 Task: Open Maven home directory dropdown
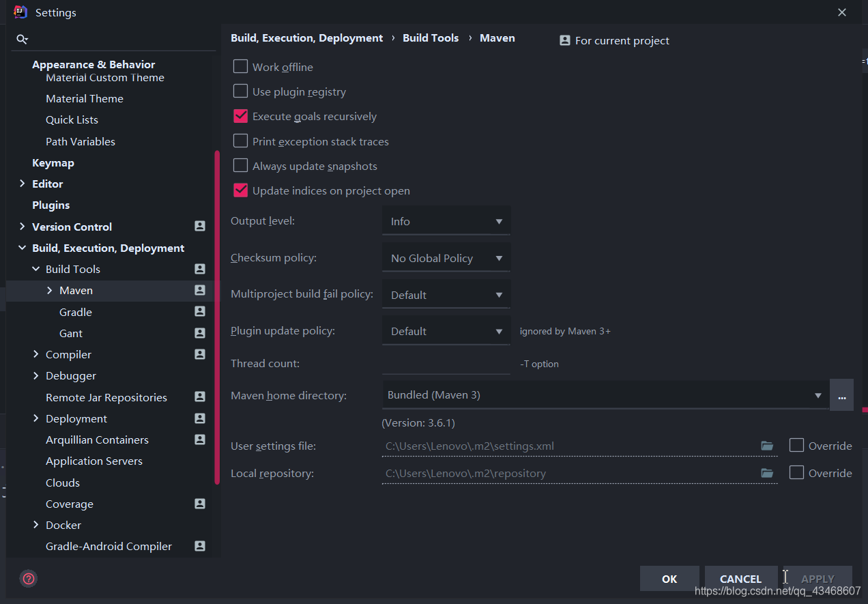605,395
